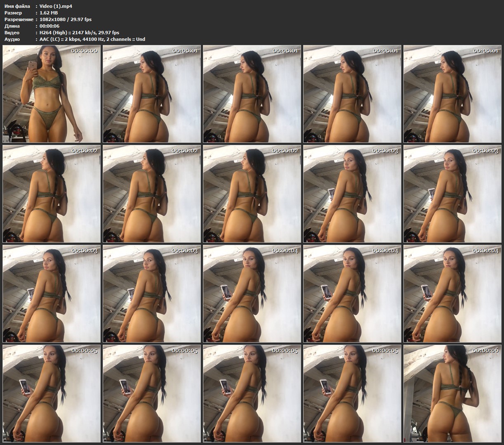Select the file name text "Video (1).mp4"
Viewport: 504px width, 445px height.
click(x=56, y=6)
